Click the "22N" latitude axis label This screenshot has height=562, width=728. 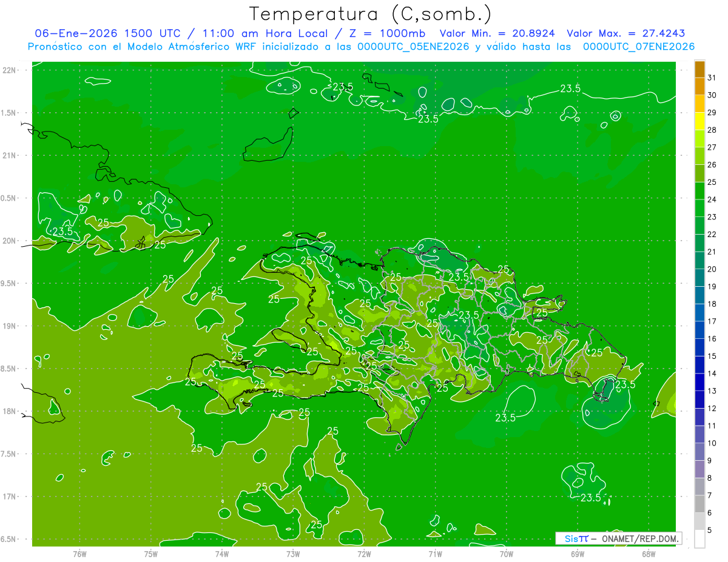(x=10, y=70)
